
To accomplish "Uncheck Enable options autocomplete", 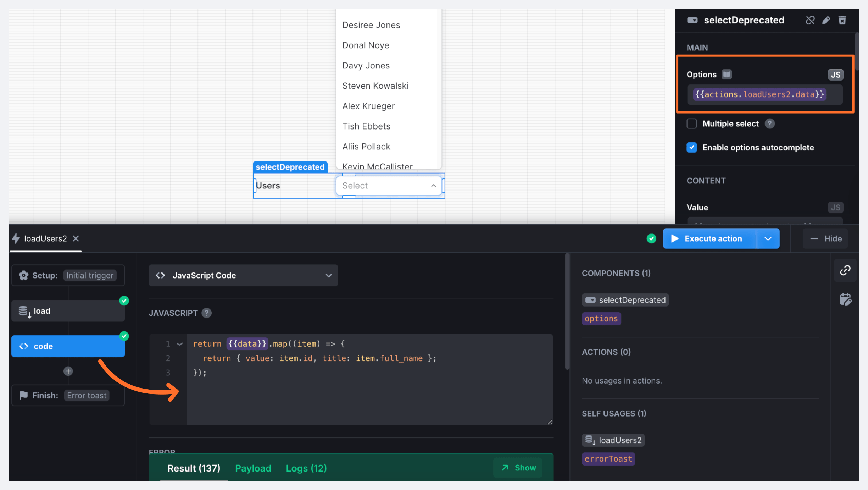I will 691,148.
